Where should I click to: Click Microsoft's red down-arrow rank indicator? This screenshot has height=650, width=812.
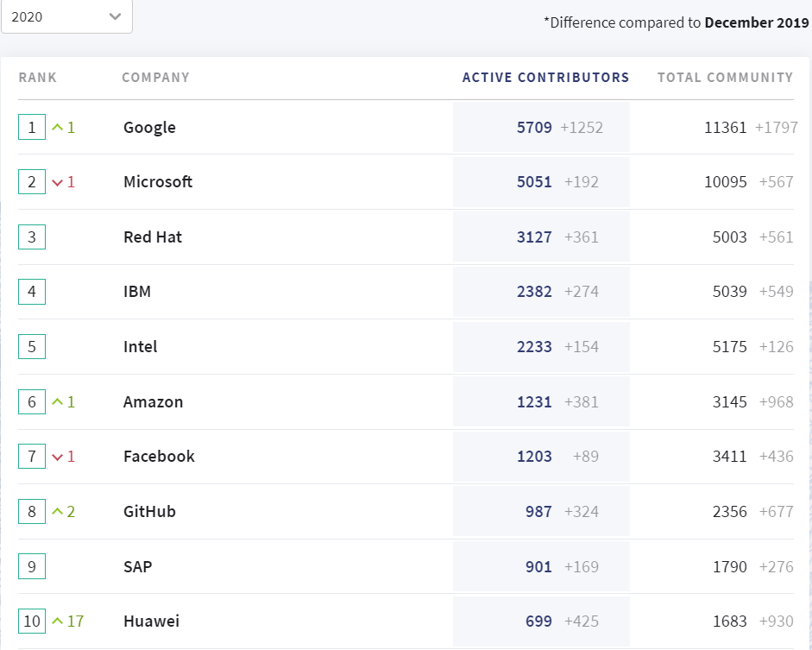click(58, 182)
